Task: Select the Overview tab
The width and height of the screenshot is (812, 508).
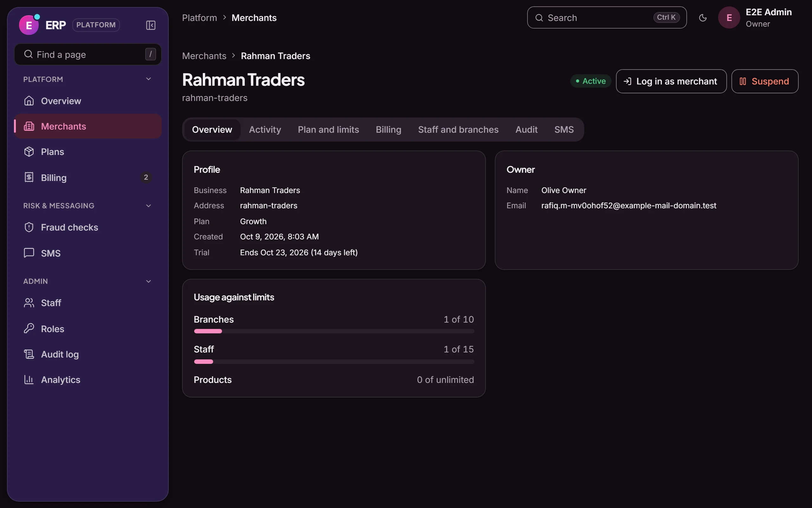Action: pos(212,130)
